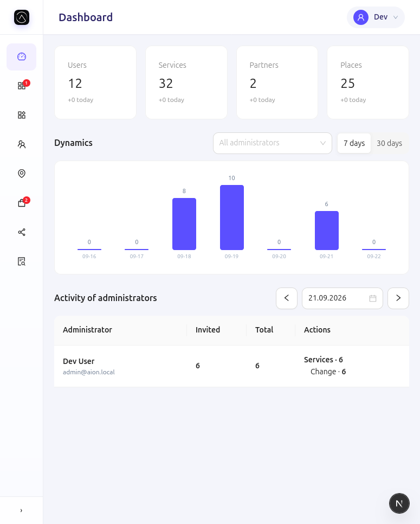
Task: Open the grid icon with badge 1
Action: click(21, 86)
